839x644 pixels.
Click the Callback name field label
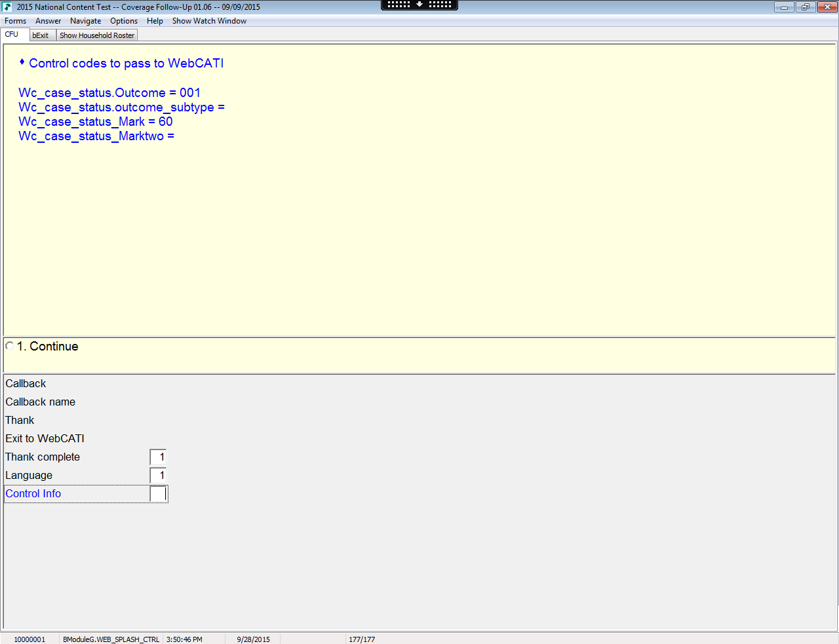click(x=41, y=402)
